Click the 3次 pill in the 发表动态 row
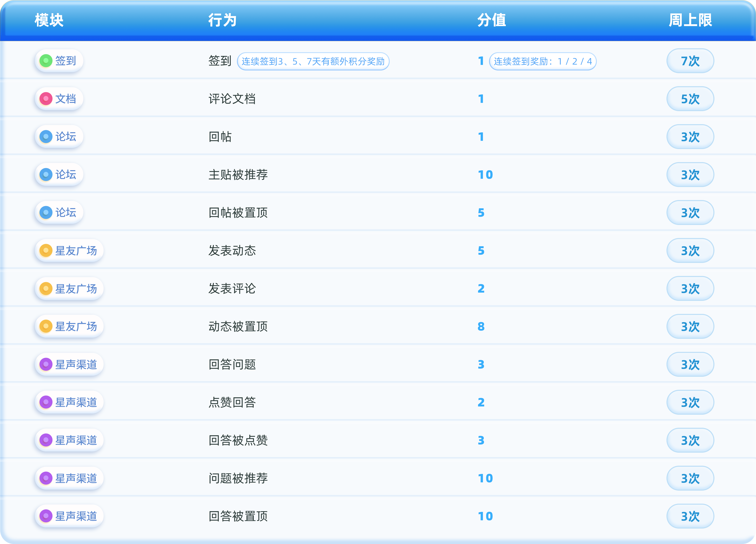The height and width of the screenshot is (544, 756). pos(690,251)
